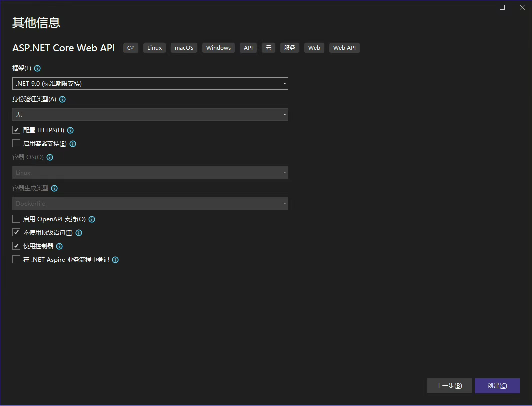Image resolution: width=532 pixels, height=406 pixels.
Task: Uncheck the 配置 HTTPS checkbox
Action: (16, 130)
